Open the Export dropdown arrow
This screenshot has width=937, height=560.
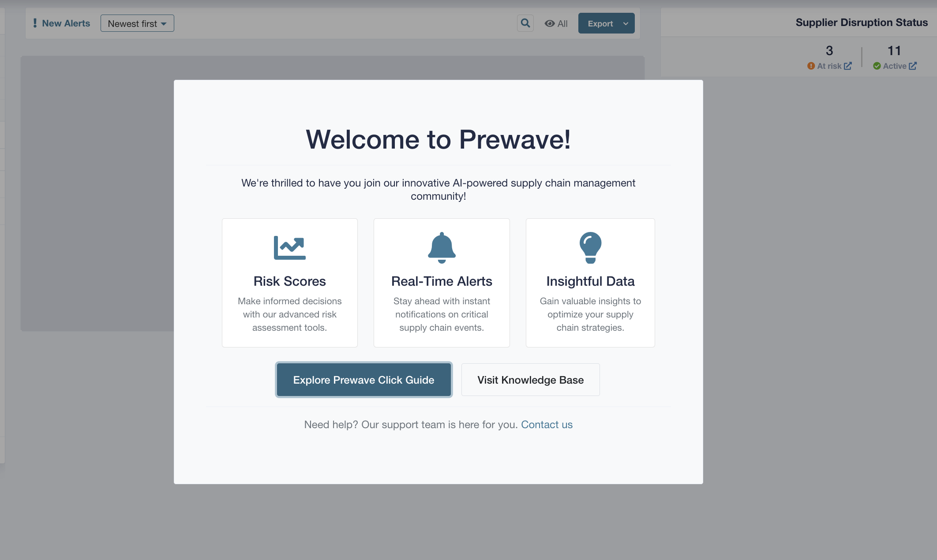pos(626,23)
